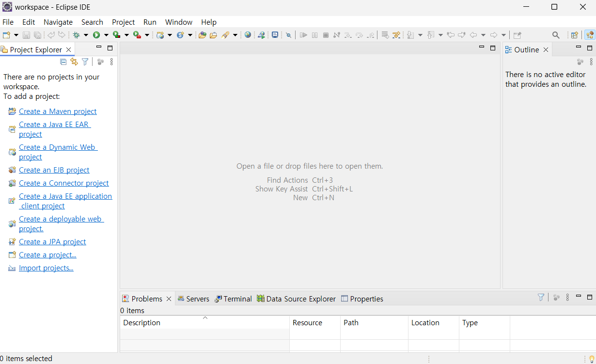
Task: Switch to the Data Source Explorer tab
Action: click(x=297, y=299)
